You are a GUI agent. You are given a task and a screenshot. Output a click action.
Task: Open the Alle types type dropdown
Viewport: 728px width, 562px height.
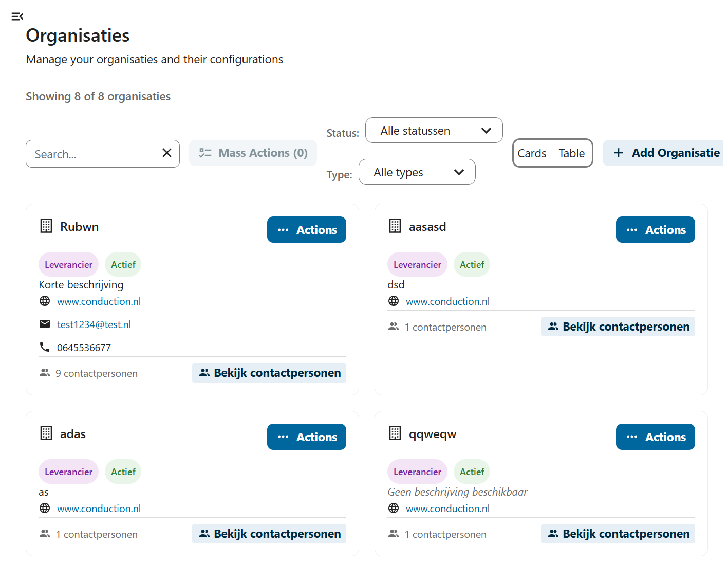point(417,172)
